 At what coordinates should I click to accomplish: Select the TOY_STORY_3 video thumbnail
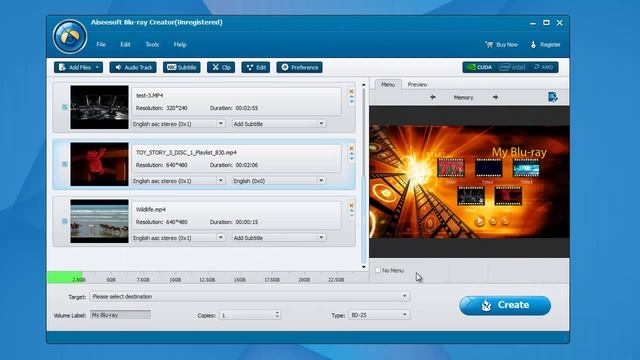pyautogui.click(x=99, y=164)
